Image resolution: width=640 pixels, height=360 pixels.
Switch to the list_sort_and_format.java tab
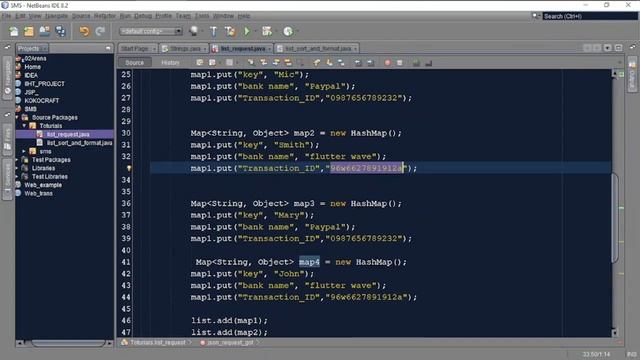point(318,49)
